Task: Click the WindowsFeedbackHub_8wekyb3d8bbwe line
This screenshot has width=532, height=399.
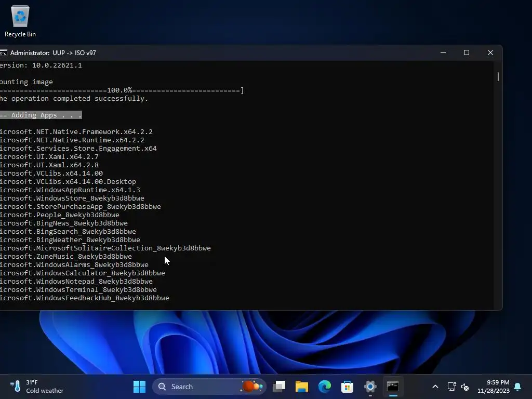Action: [x=85, y=298]
